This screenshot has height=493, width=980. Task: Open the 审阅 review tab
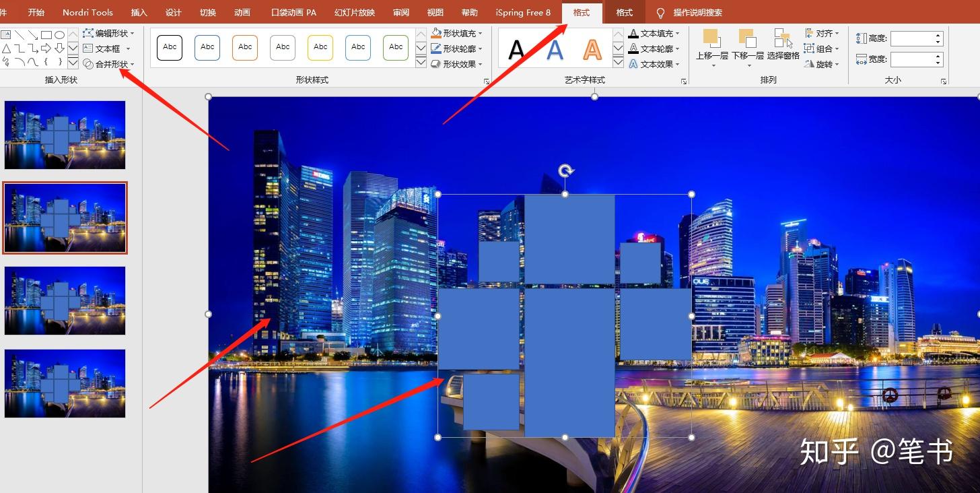coord(401,13)
